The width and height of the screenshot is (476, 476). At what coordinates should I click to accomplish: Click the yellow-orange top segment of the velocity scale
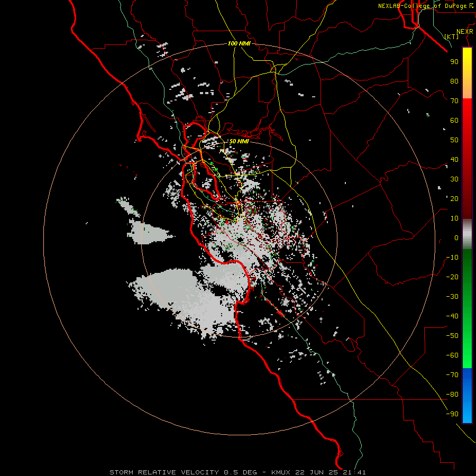pyautogui.click(x=467, y=73)
